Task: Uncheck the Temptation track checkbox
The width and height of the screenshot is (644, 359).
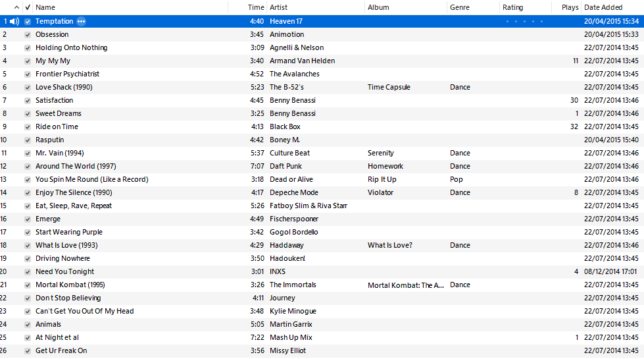Action: click(28, 22)
